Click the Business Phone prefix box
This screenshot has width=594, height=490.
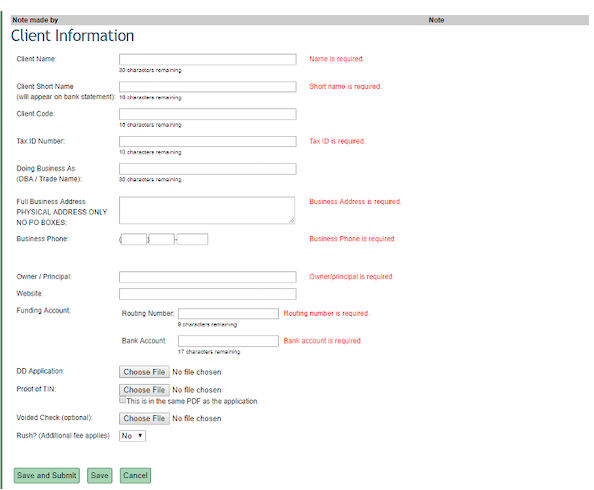[x=162, y=239]
